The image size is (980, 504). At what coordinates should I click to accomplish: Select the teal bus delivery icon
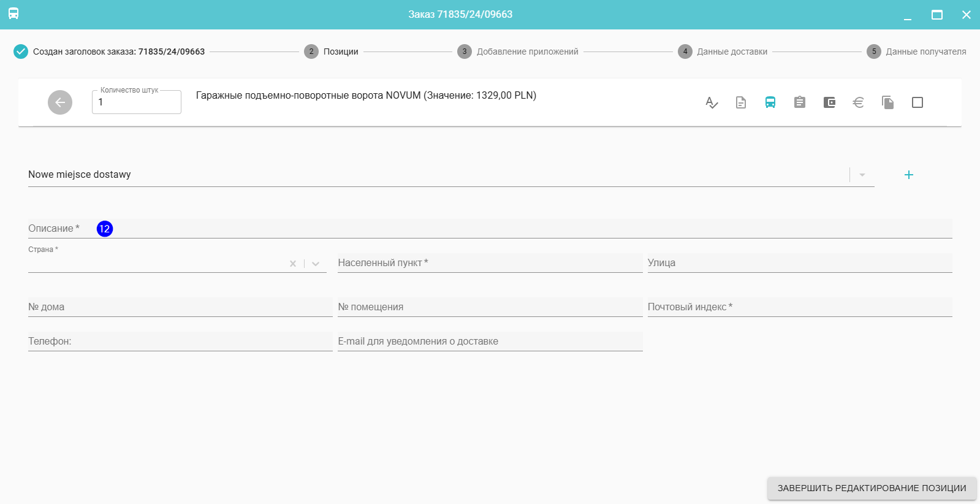(x=770, y=102)
